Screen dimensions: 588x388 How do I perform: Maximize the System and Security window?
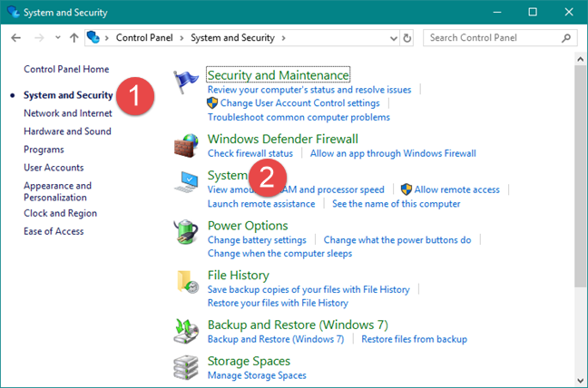point(533,12)
